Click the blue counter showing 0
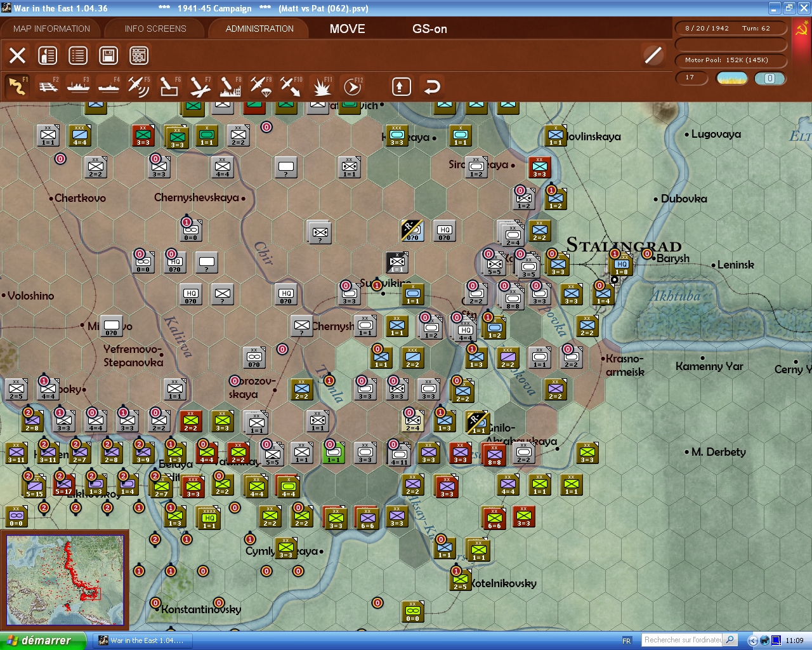This screenshot has height=650, width=812. tap(769, 78)
